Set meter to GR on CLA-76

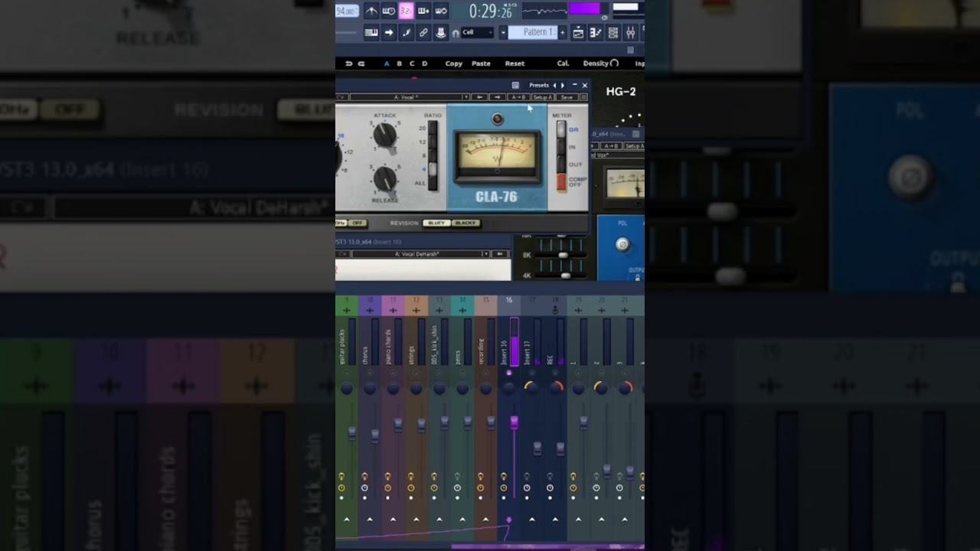(x=561, y=129)
